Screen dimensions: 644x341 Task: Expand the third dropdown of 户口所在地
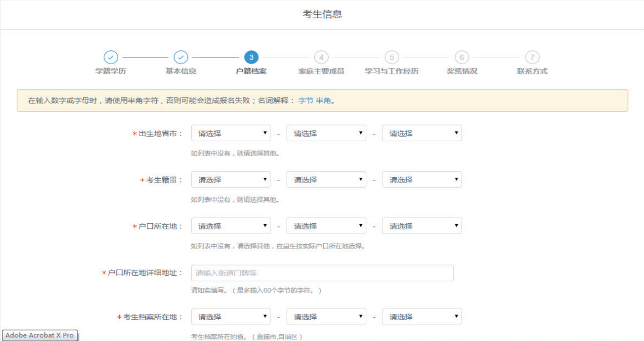pyautogui.click(x=422, y=225)
